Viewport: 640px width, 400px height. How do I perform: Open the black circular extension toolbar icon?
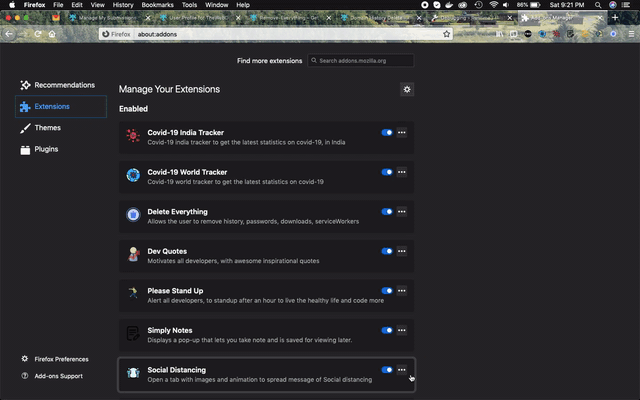[x=528, y=34]
